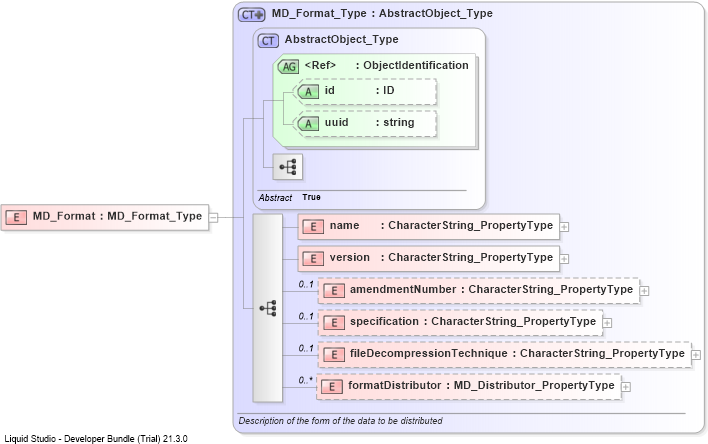Click the A icon of id attribute
The width and height of the screenshot is (708, 444).
click(308, 92)
